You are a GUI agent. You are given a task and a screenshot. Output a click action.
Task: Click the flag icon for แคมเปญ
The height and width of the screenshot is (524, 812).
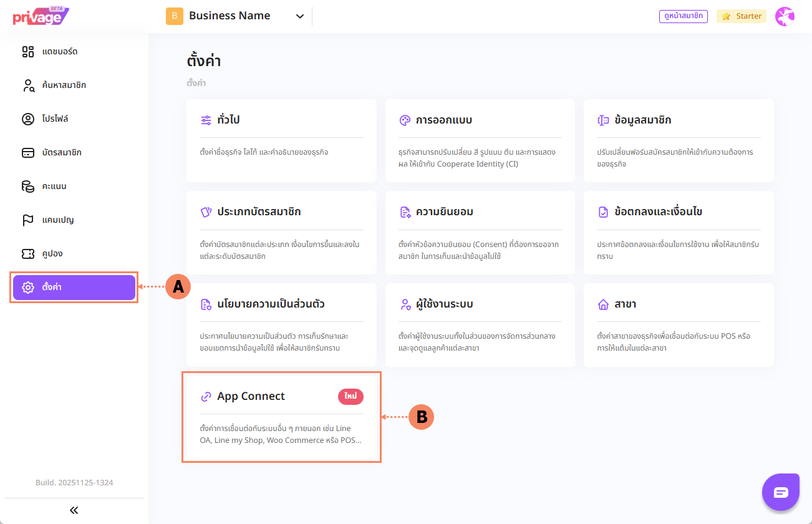[28, 220]
